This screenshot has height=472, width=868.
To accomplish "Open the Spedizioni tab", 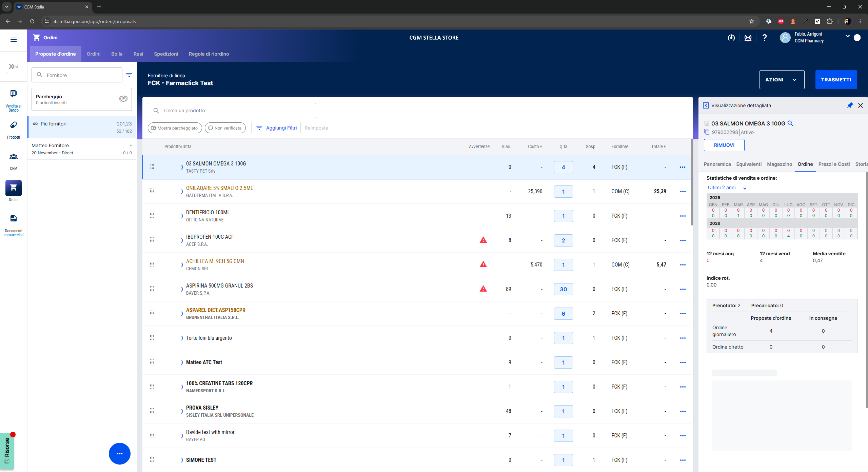I will (166, 54).
